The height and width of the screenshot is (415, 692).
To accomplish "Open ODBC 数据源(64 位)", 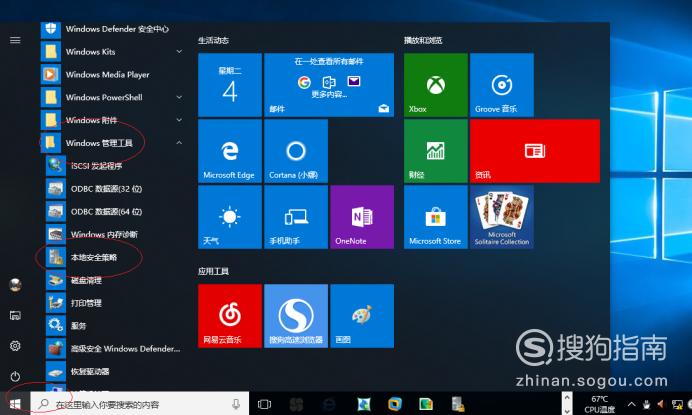I will tap(115, 212).
